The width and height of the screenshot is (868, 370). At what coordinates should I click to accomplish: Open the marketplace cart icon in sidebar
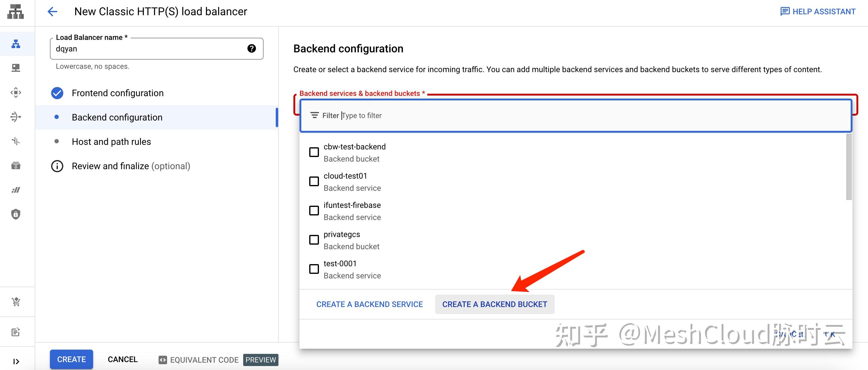16,302
